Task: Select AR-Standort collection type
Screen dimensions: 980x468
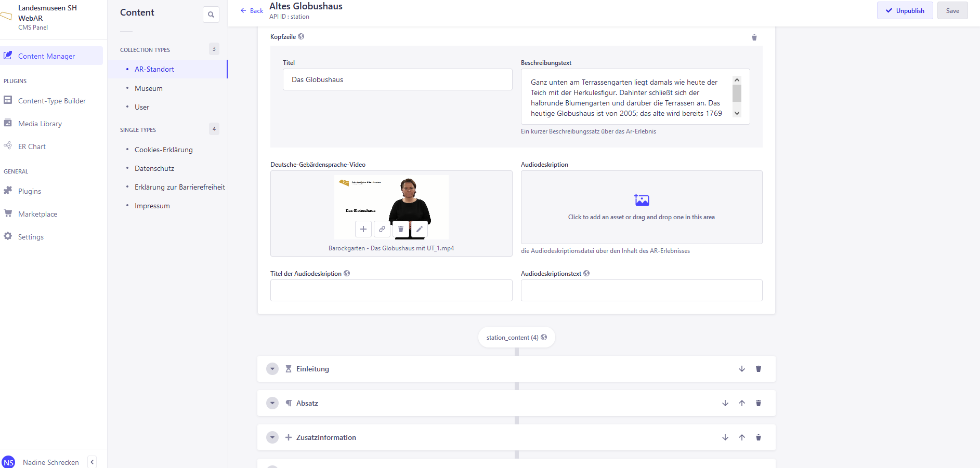Action: click(x=167, y=69)
